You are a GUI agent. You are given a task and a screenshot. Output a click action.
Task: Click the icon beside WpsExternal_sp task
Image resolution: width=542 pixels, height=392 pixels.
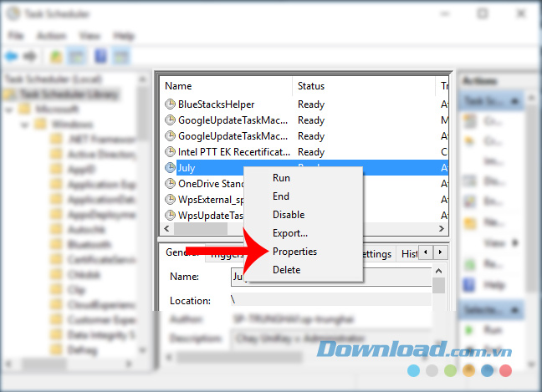[x=170, y=199]
